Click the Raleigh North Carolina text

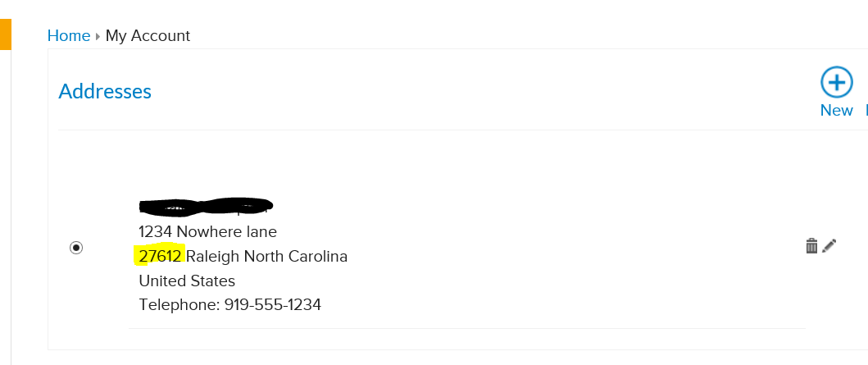tap(266, 257)
